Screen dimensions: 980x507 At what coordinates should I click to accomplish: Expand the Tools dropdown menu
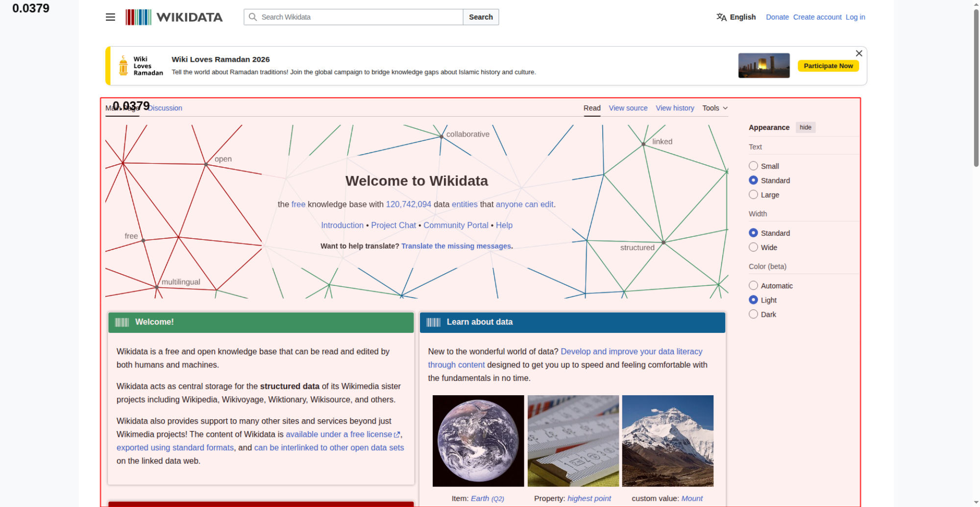click(x=714, y=108)
